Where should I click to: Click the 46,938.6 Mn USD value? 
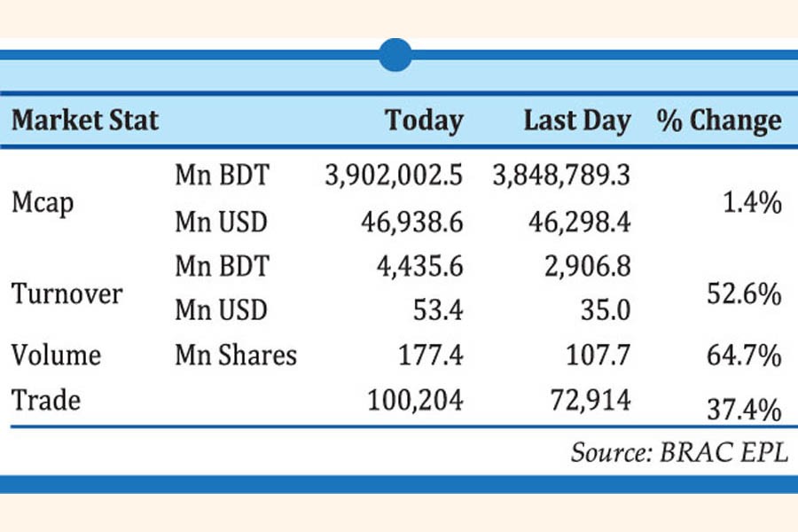coord(413,222)
